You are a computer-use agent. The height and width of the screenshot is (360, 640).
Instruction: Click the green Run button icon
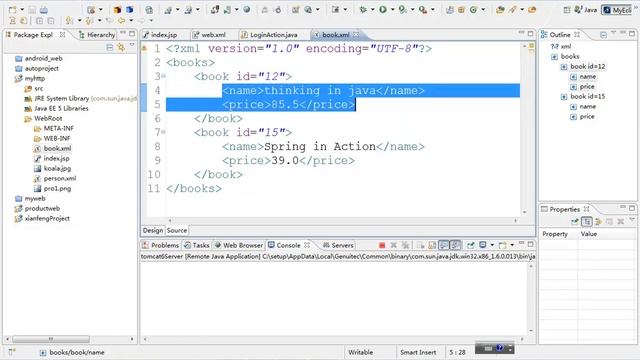pos(382,9)
